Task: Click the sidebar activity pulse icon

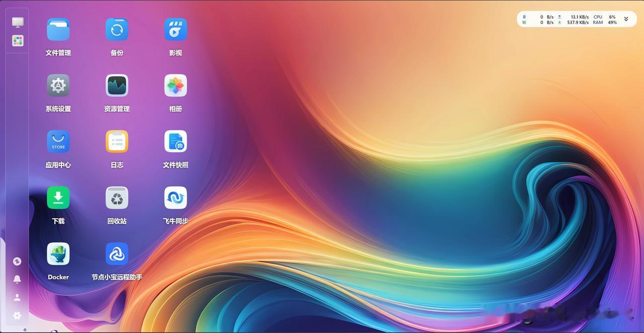Action: 17,261
